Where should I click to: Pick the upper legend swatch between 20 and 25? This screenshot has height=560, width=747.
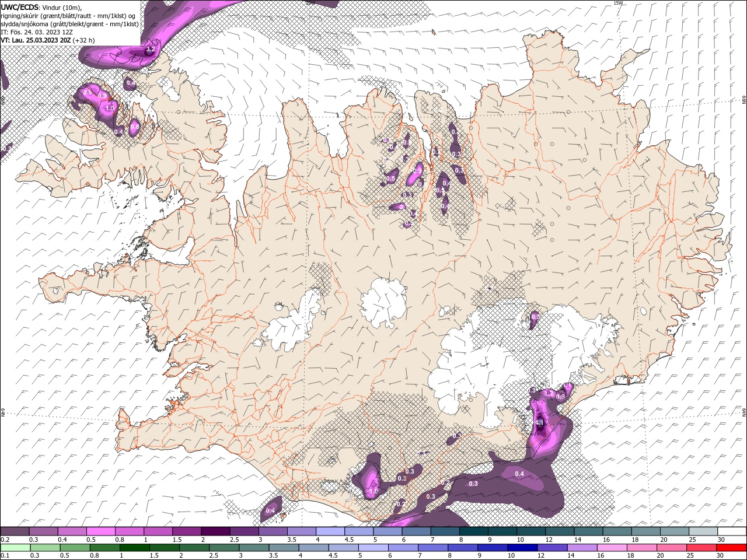click(675, 531)
